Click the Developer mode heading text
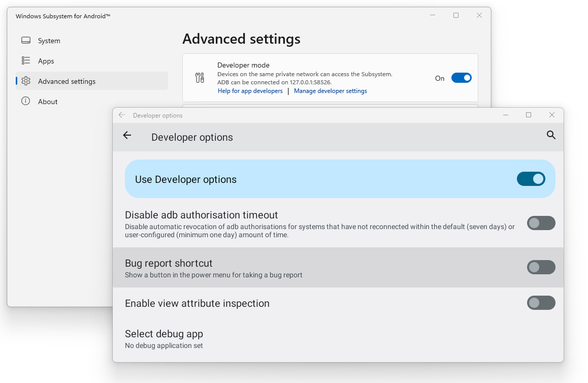 [x=243, y=65]
